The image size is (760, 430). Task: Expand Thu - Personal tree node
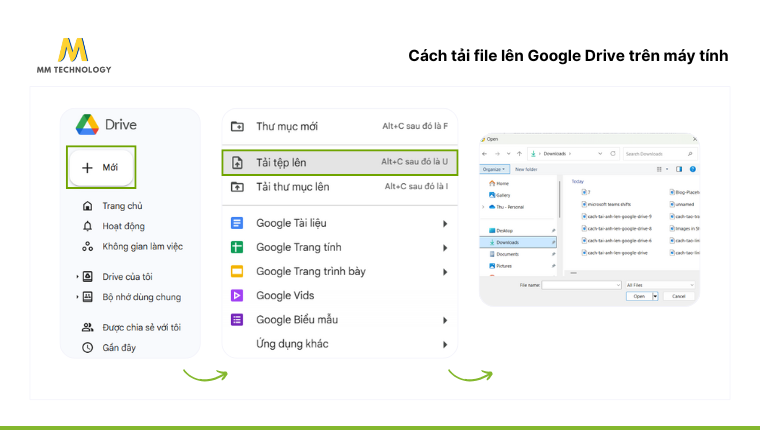pos(483,207)
